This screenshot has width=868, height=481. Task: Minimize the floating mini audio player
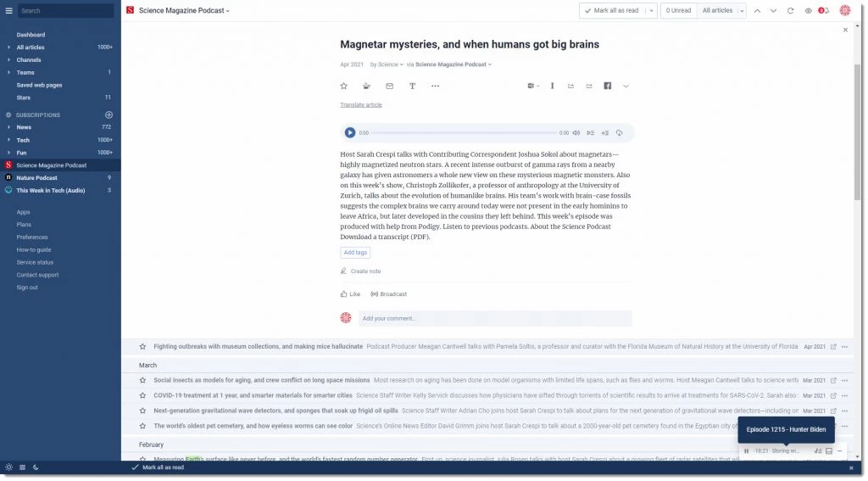pos(840,451)
